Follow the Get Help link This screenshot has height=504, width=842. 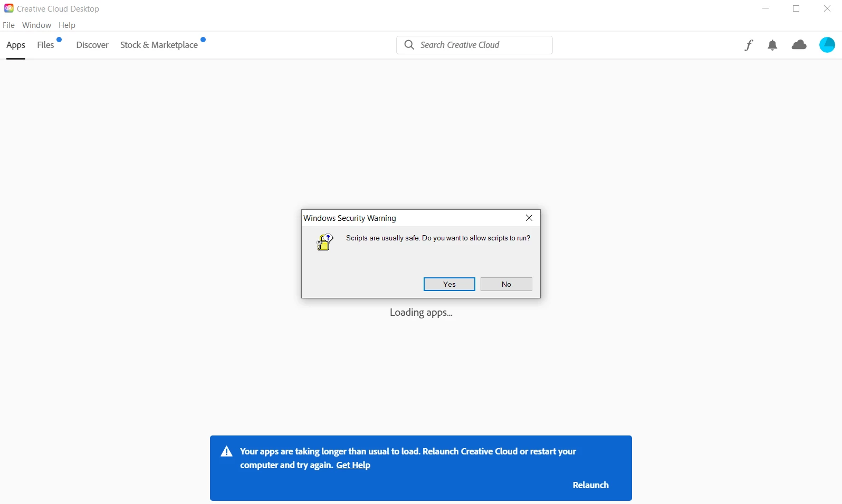click(x=353, y=466)
